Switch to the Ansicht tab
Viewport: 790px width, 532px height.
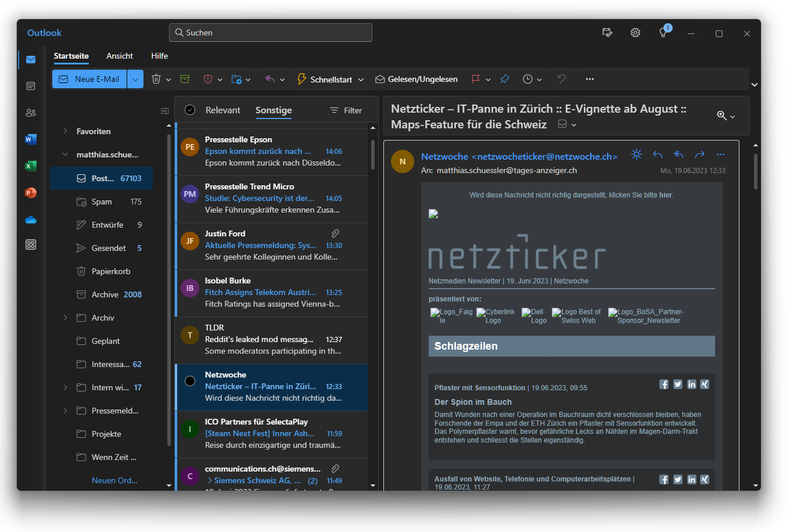[120, 56]
